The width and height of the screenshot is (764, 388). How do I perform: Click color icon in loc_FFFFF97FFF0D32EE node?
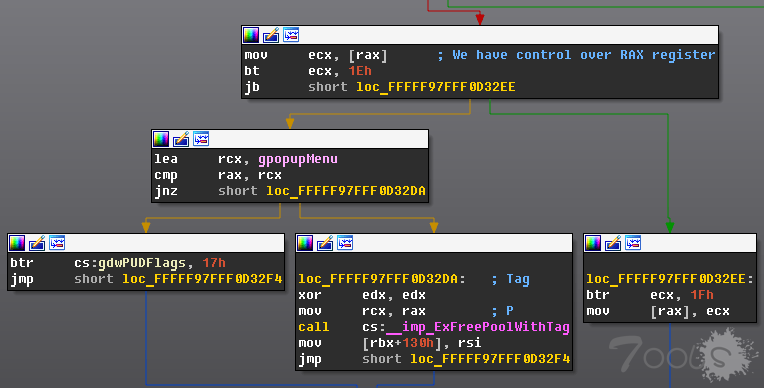(x=593, y=243)
